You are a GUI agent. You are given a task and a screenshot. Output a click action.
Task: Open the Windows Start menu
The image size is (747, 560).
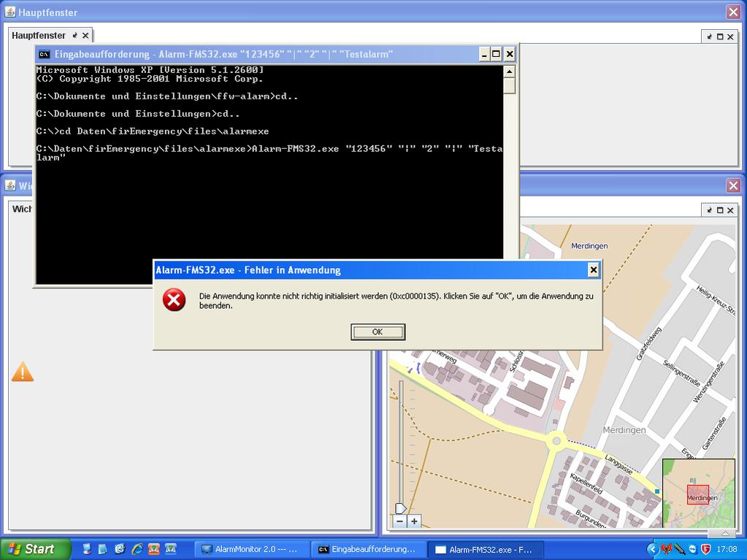35,549
